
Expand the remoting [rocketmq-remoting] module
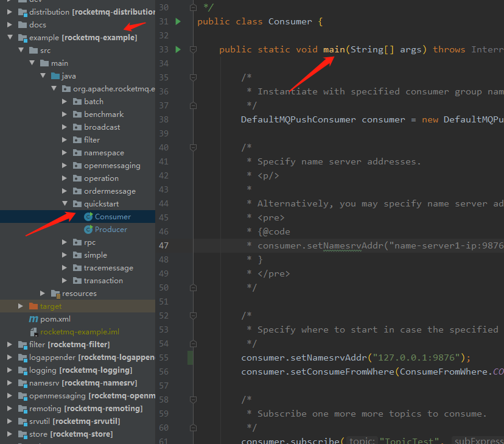tap(10, 408)
